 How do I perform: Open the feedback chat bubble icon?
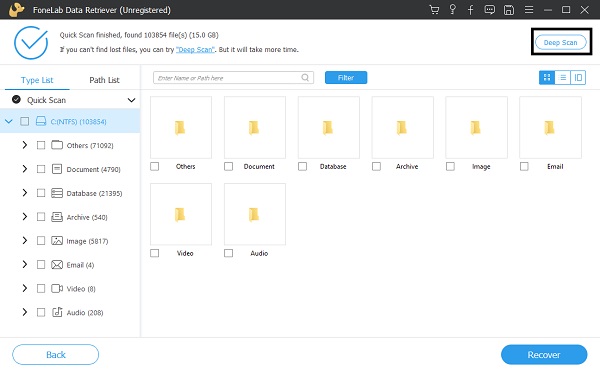pos(489,10)
